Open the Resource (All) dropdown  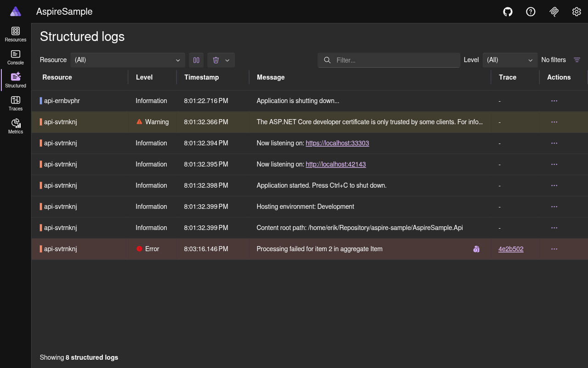tap(128, 60)
